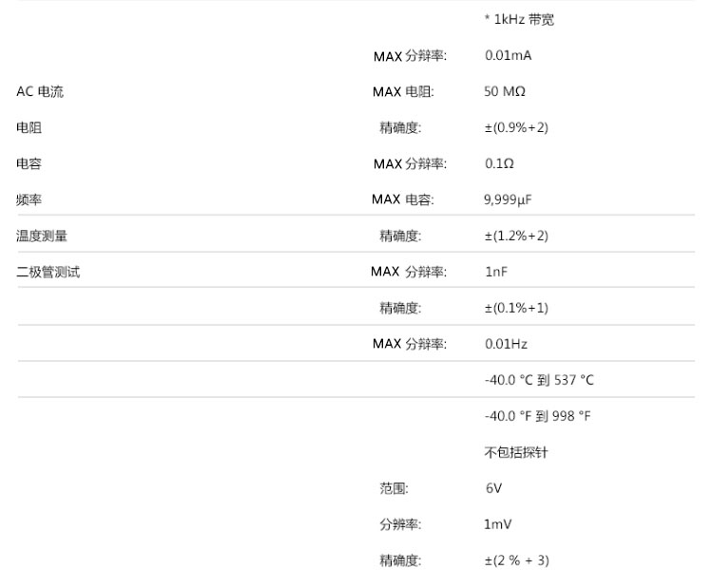Select the 0.1Ω resolution value
The width and height of the screenshot is (713, 588).
pyautogui.click(x=499, y=164)
